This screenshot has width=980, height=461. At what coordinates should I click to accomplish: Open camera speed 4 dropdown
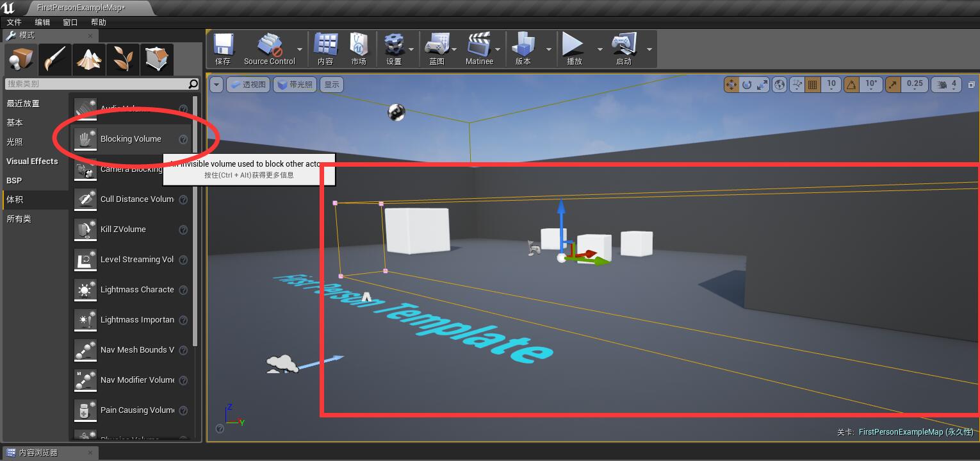point(947,84)
